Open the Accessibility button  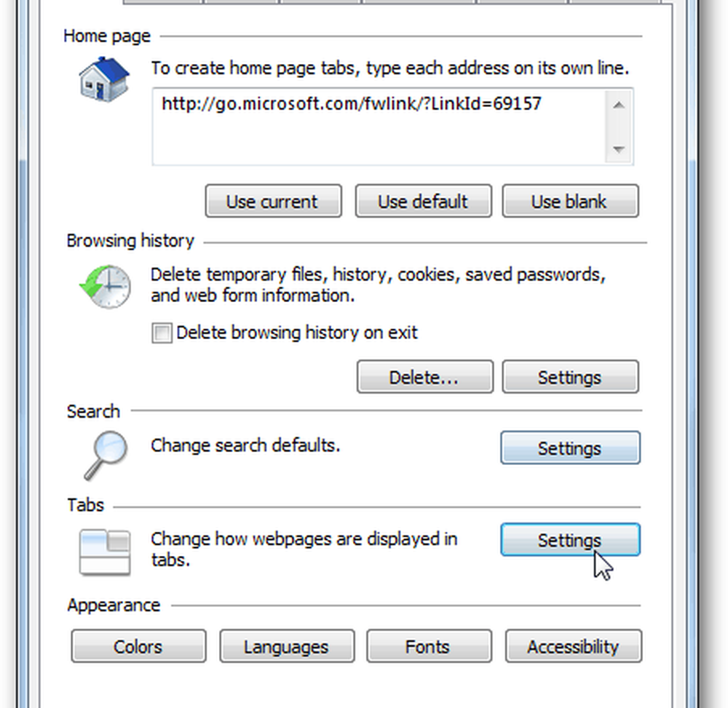573,647
